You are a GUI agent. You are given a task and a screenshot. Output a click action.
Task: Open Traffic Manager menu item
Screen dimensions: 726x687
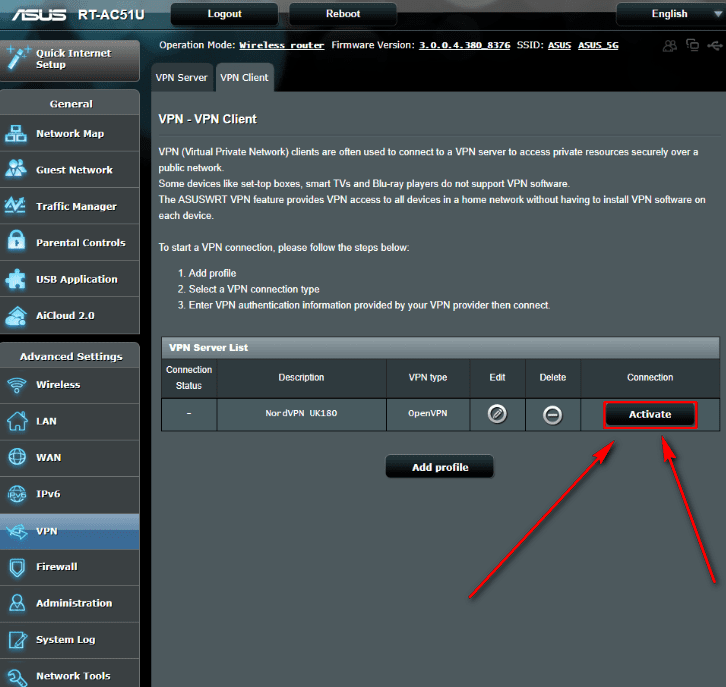click(69, 206)
